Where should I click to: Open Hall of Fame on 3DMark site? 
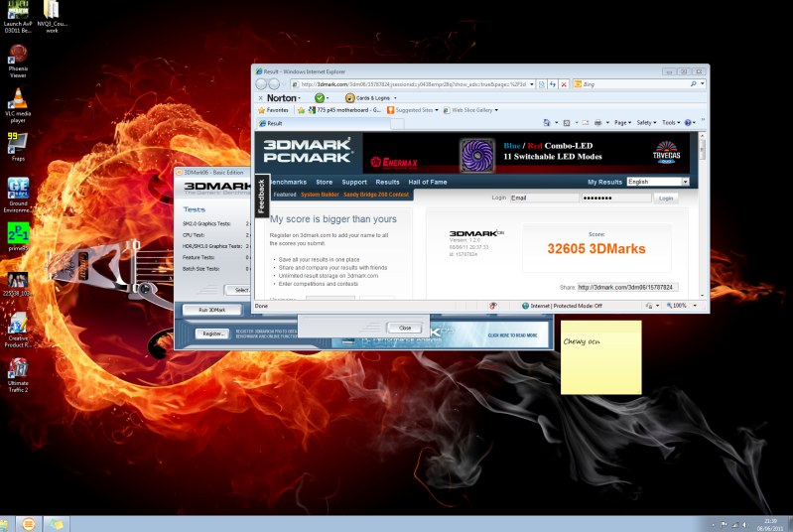[x=428, y=182]
